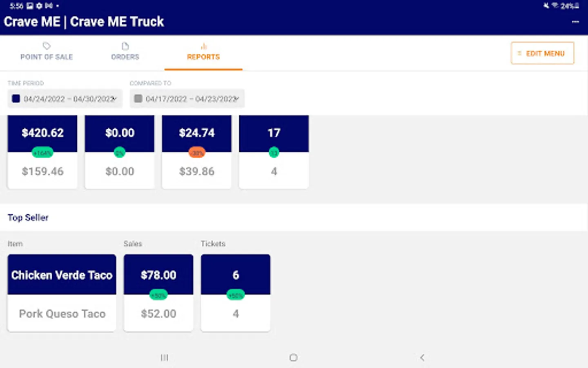Tap the -38% orange change badge

pyautogui.click(x=197, y=153)
